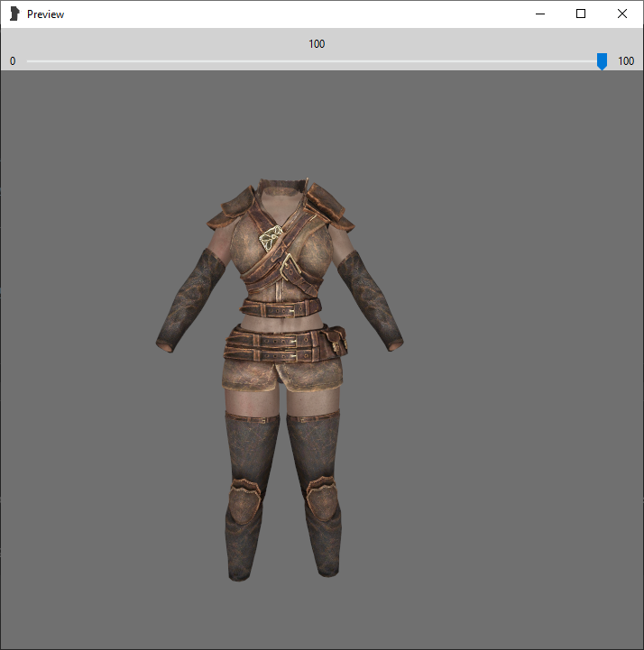The height and width of the screenshot is (650, 644).
Task: Click the armored outfit model in the viewport
Action: coord(279,379)
